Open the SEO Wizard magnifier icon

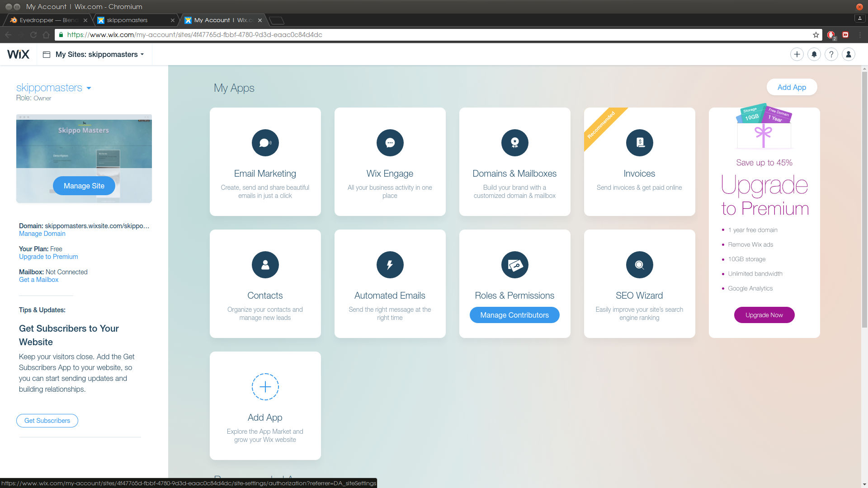click(640, 265)
